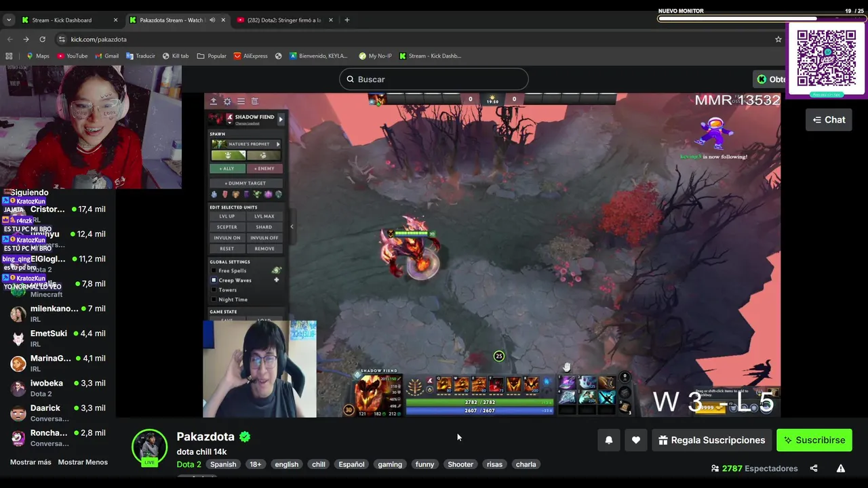Viewport: 868px width, 488px height.
Task: Click LVL MAX in edit selected units
Action: tap(264, 216)
